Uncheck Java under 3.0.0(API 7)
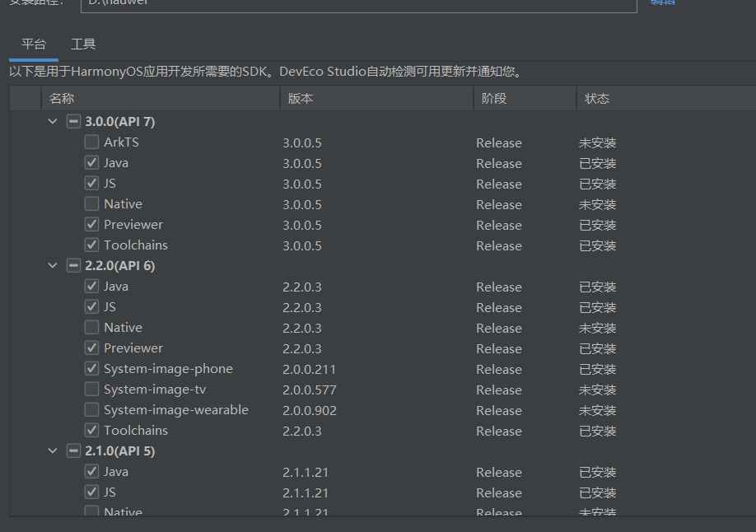Image resolution: width=756 pixels, height=532 pixels. 91,162
